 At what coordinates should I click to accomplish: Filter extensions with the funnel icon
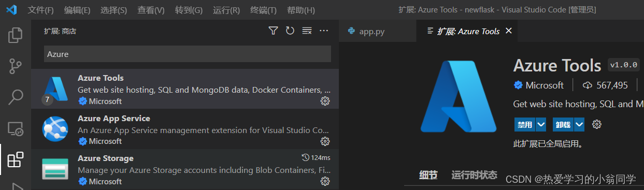tap(273, 31)
